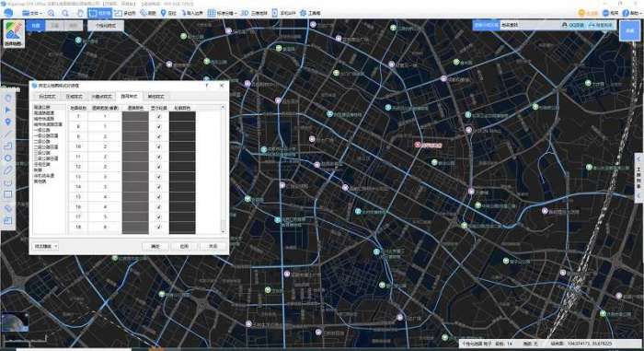Open the style preset dropdown at dialog bottom-left

pyautogui.click(x=45, y=246)
